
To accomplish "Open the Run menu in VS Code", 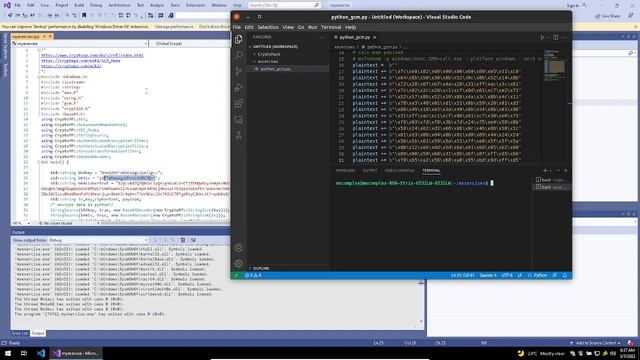I will [x=312, y=27].
